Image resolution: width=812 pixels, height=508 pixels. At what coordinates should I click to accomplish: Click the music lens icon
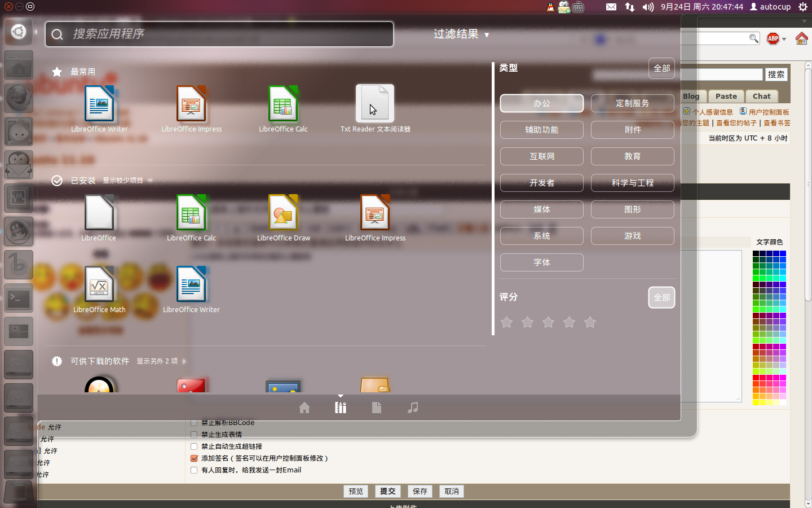(413, 408)
